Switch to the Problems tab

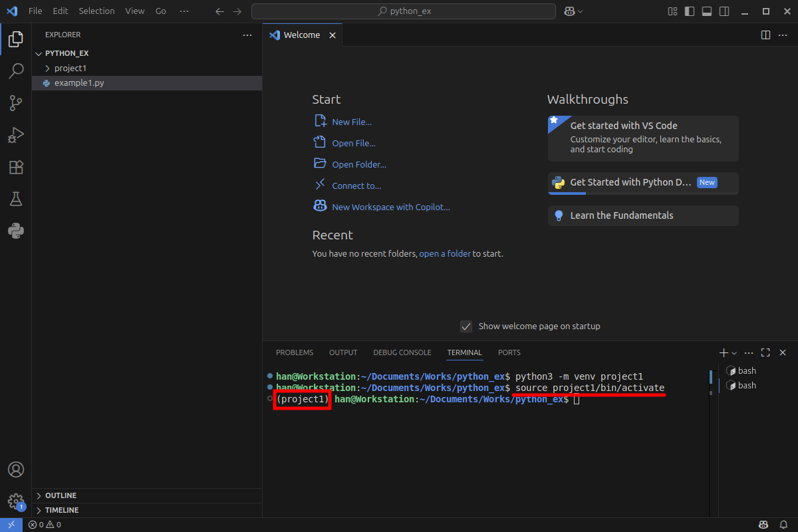tap(295, 352)
